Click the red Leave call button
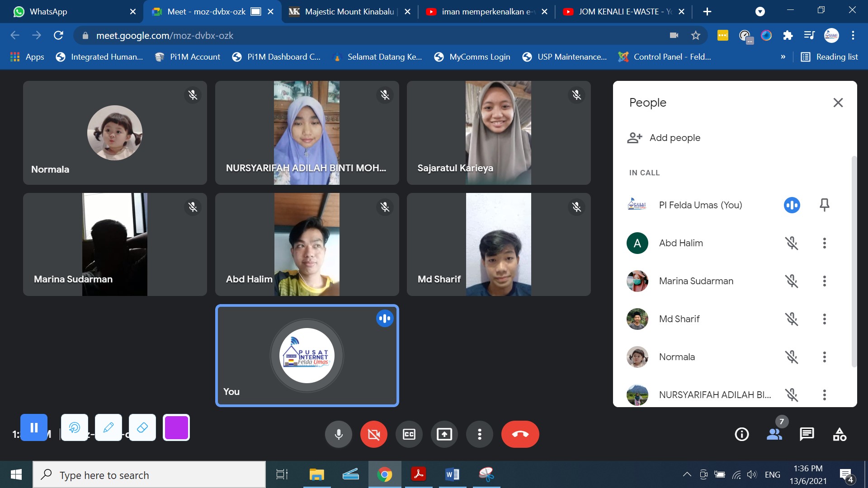The image size is (868, 488). pyautogui.click(x=520, y=434)
